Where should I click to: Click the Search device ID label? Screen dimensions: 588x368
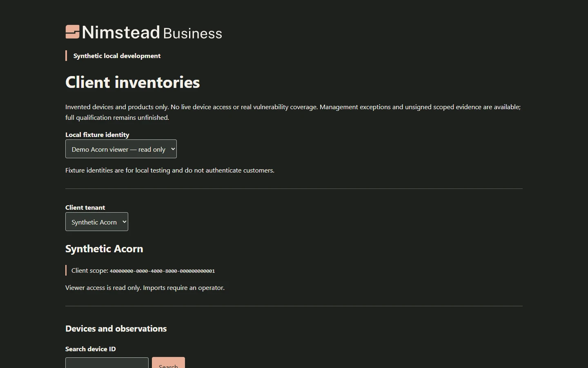click(x=91, y=349)
